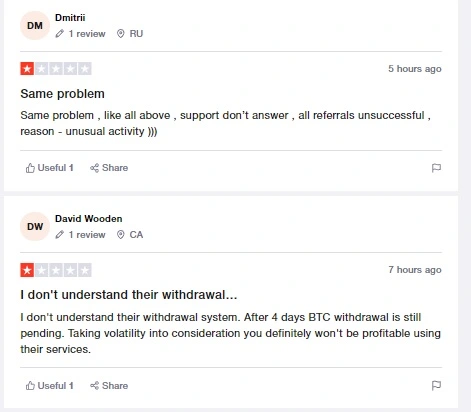Image resolution: width=471 pixels, height=412 pixels.
Task: Click "1 review" count under Dmitrii
Action: click(x=87, y=34)
